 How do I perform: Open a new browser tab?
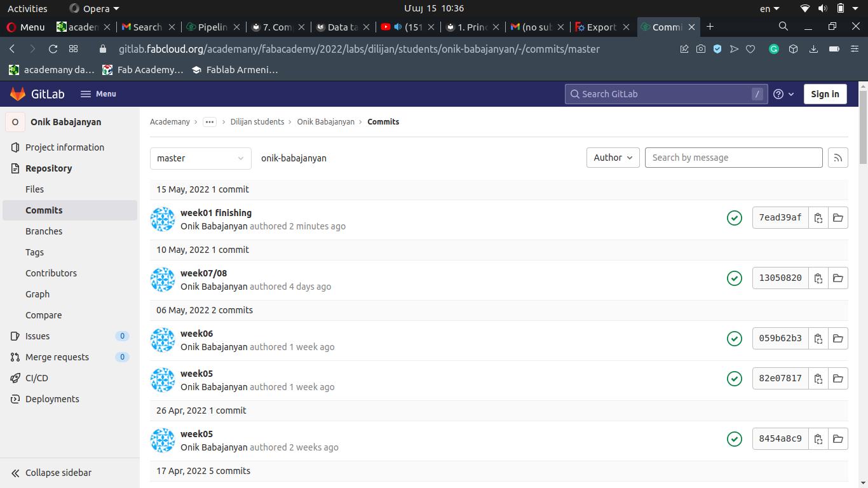coord(710,27)
